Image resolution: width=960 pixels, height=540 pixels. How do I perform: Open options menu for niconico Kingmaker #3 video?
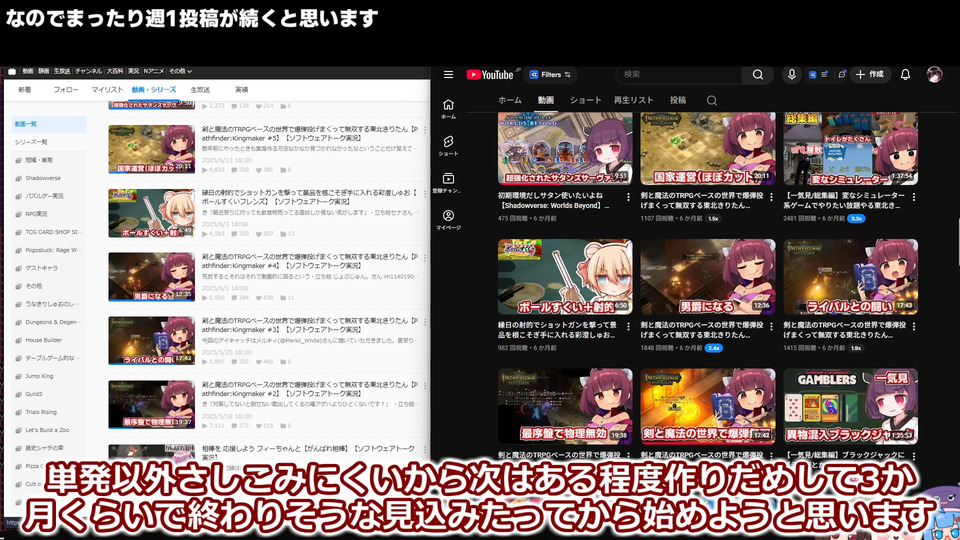coord(425,322)
